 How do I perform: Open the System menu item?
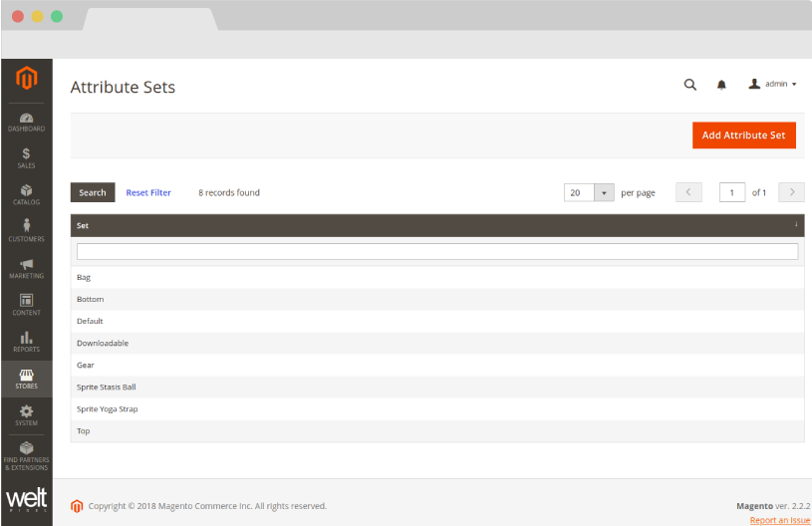(26, 414)
